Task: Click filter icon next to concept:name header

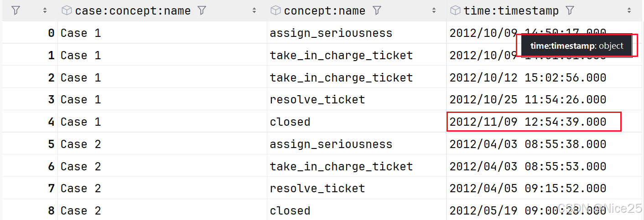Action: click(x=377, y=10)
